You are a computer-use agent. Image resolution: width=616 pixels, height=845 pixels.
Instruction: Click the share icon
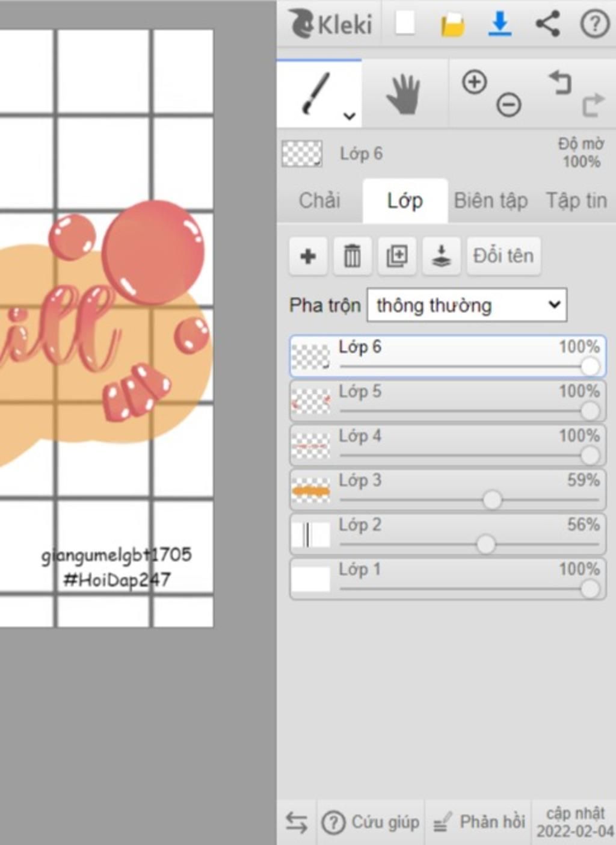[x=547, y=24]
